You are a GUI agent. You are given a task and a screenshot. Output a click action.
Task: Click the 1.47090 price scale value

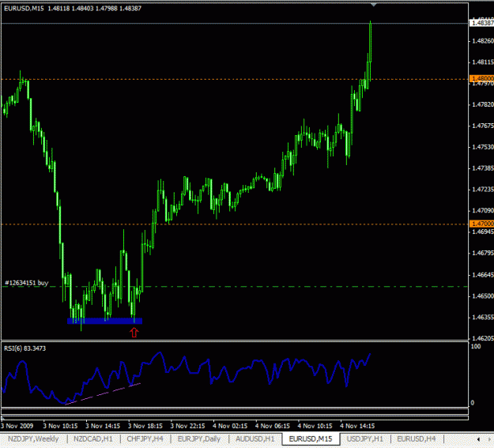pyautogui.click(x=482, y=210)
